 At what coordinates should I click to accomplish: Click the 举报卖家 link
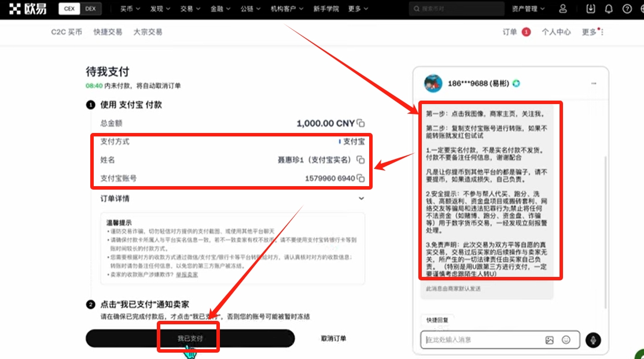187,275
